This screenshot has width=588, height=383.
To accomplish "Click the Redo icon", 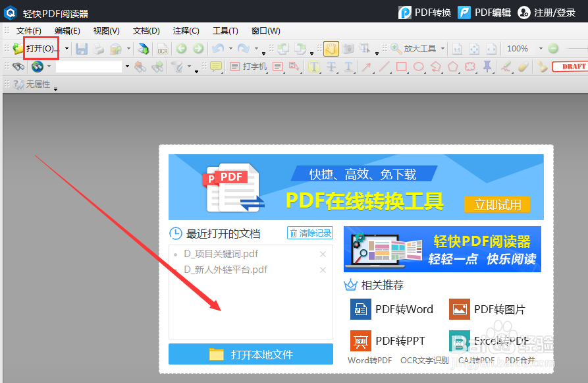I will [x=244, y=48].
